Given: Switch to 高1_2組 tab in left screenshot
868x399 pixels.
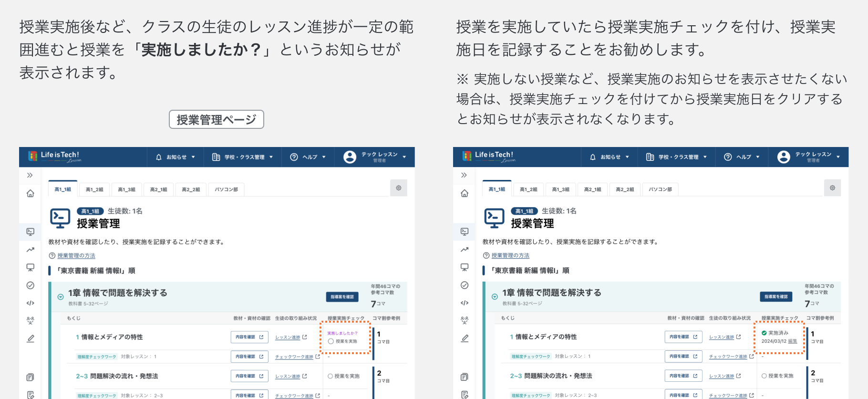Looking at the screenshot, I should pyautogui.click(x=94, y=189).
